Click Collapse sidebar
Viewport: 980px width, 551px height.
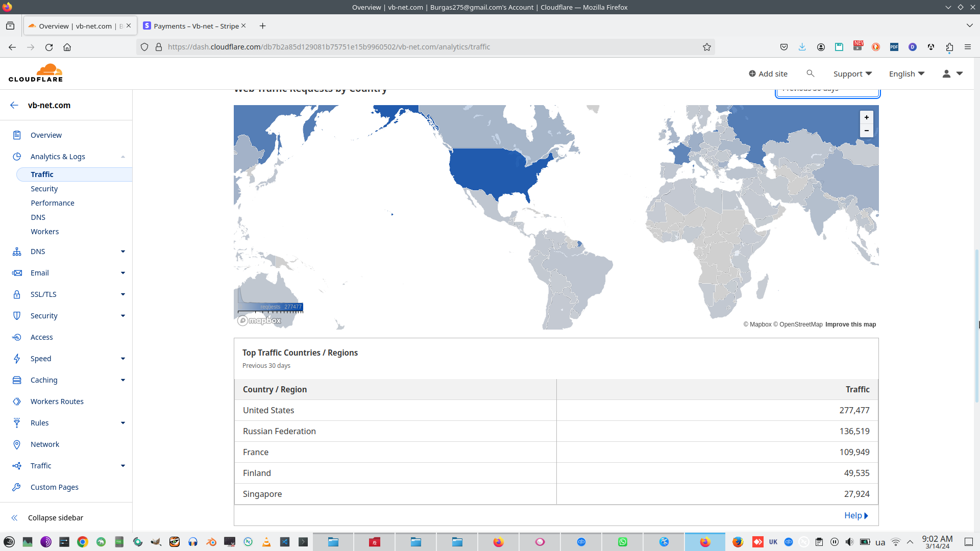55,517
